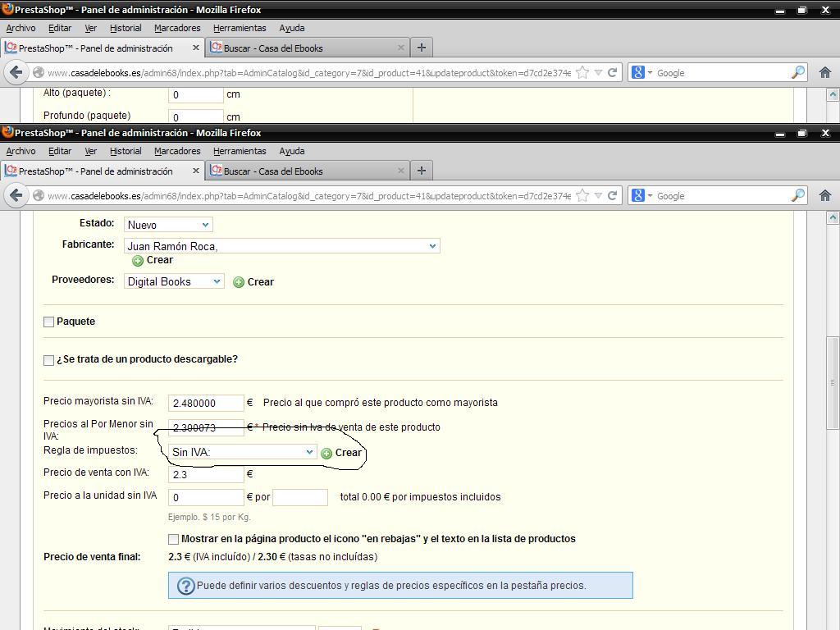Click the Precio de venta con IVA field
The height and width of the screenshot is (630, 840).
(206, 474)
